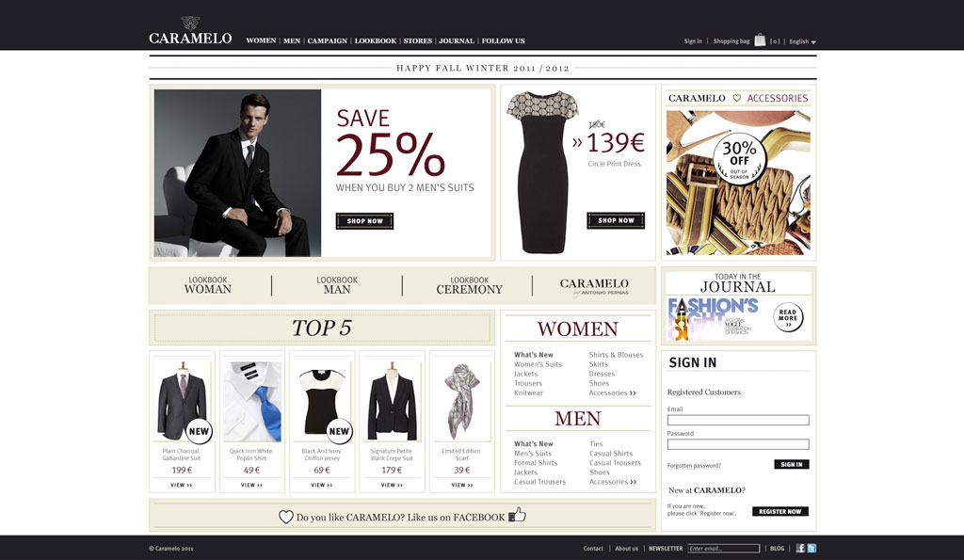Open the Men menu
The height and width of the screenshot is (560, 964).
point(292,41)
